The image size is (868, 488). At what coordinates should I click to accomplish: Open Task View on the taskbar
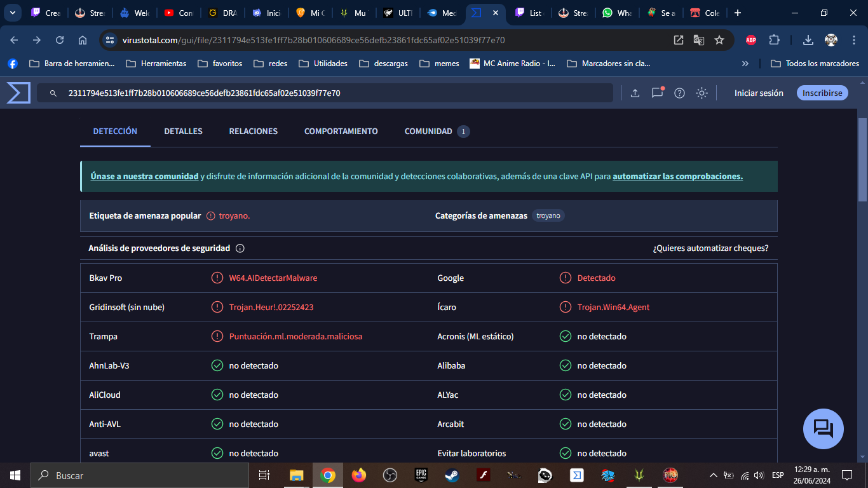point(264,475)
